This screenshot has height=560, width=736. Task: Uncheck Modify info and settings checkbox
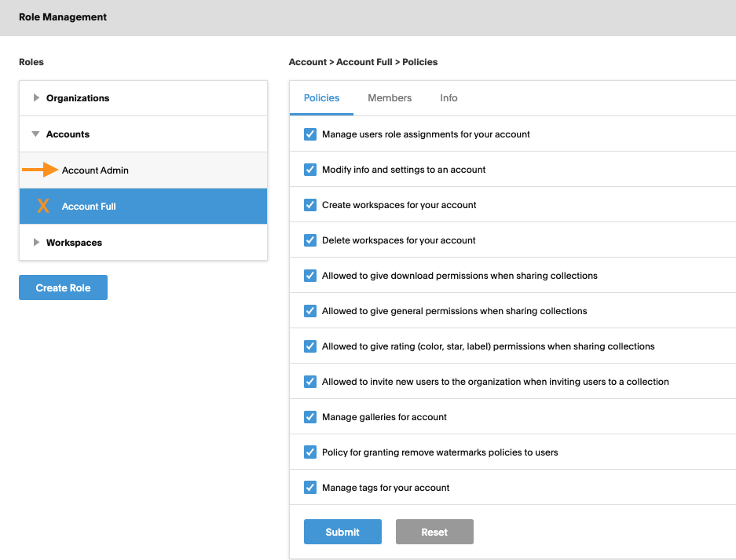(310, 170)
